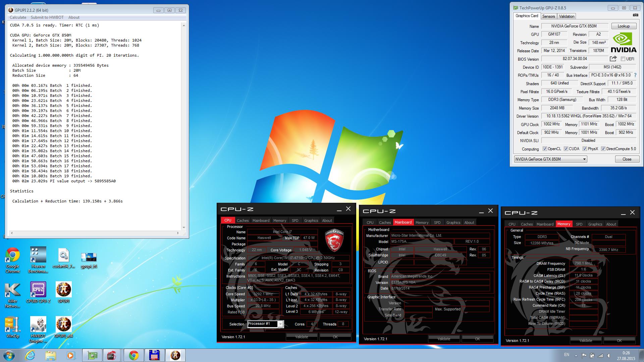Click Validate in the CPU-Z CPU window
This screenshot has width=644, height=362.
(x=302, y=337)
